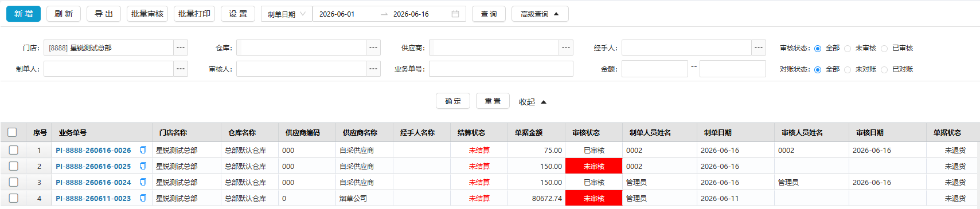The height and width of the screenshot is (209, 980).
Task: Copy order number PI-8888-260616-0026 icon
Action: (x=143, y=150)
